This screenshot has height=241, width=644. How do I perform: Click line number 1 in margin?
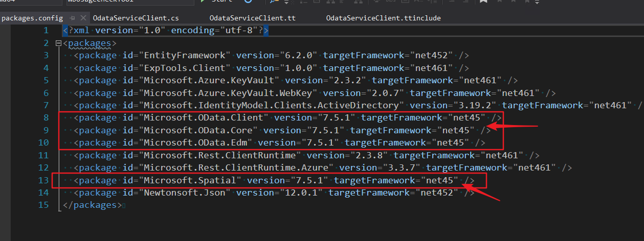[46, 31]
